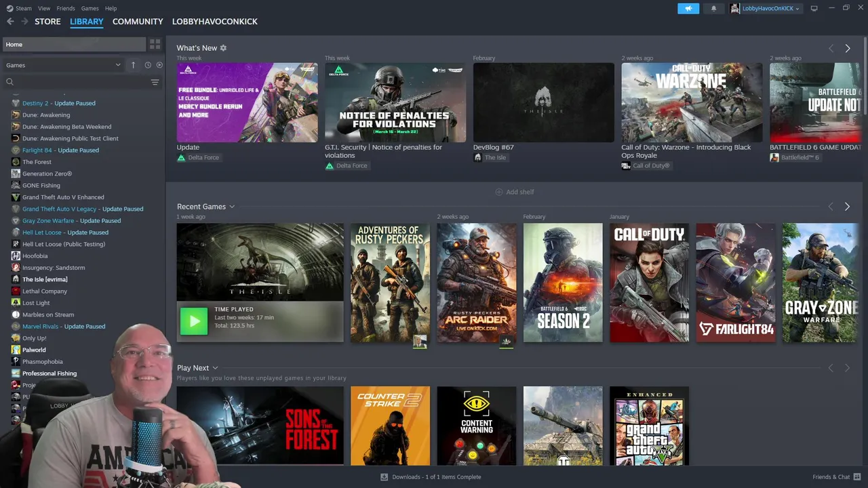Open What's New settings gear

click(x=223, y=48)
